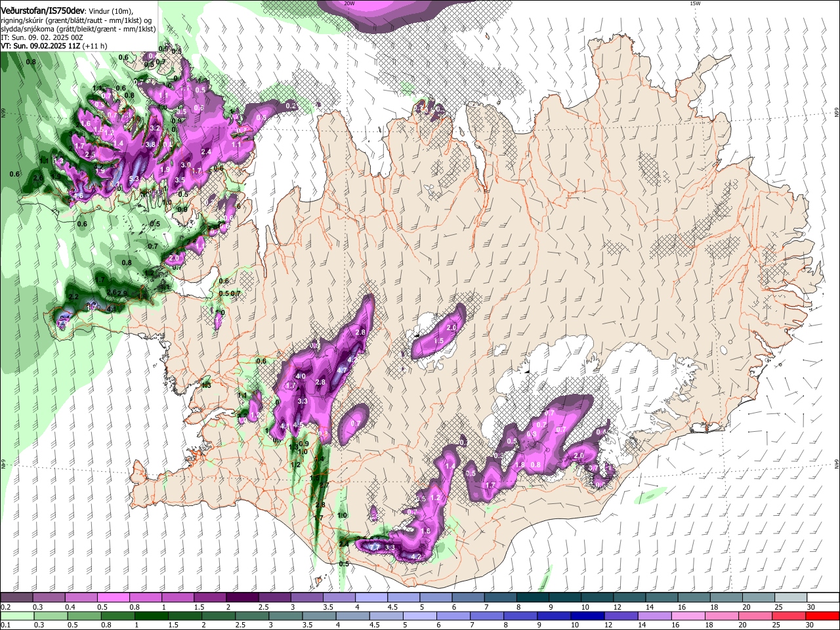The width and height of the screenshot is (840, 630).
Task: Click the "4.0" precipitation value on the map
Action: coord(301,376)
